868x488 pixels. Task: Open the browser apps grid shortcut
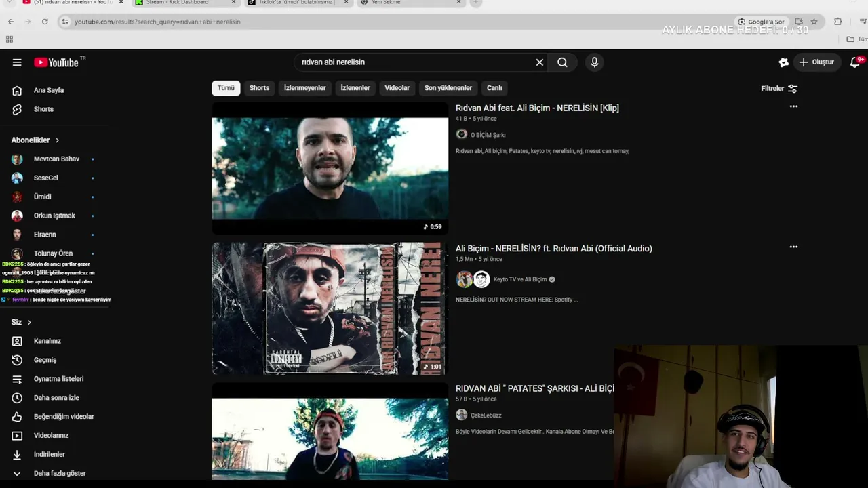click(9, 39)
